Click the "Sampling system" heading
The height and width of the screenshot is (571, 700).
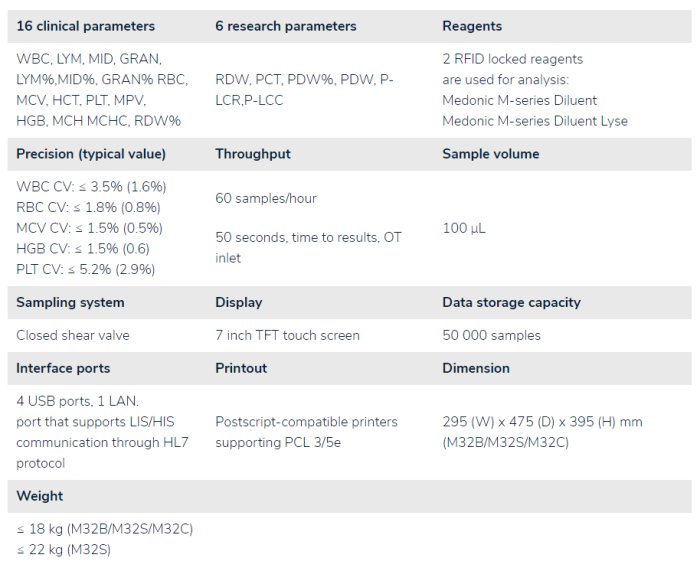click(x=70, y=302)
